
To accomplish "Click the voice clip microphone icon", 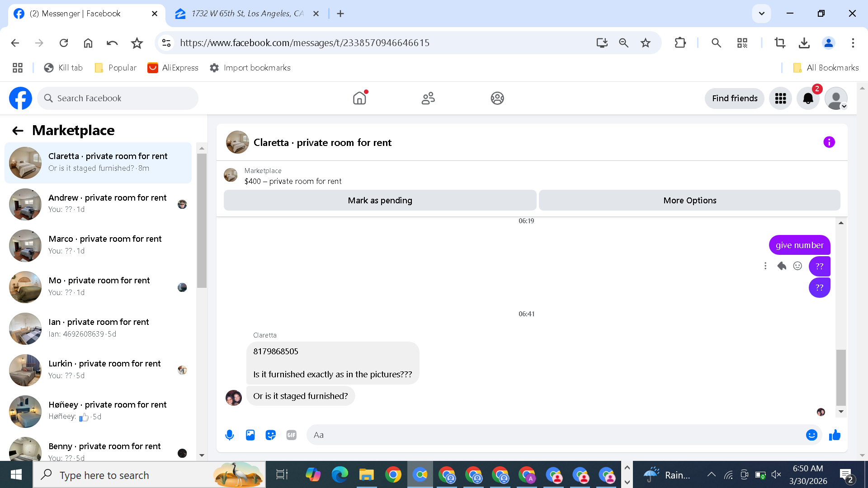I will pyautogui.click(x=230, y=435).
